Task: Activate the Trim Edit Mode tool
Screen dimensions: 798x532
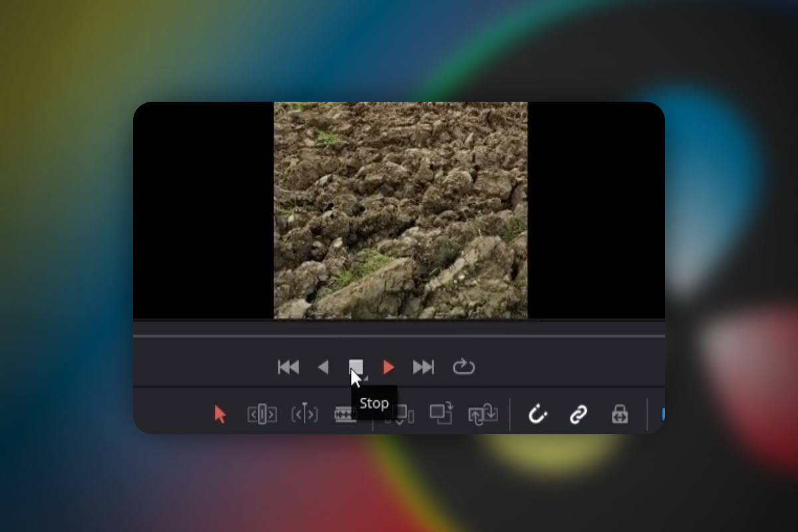Action: click(x=262, y=414)
